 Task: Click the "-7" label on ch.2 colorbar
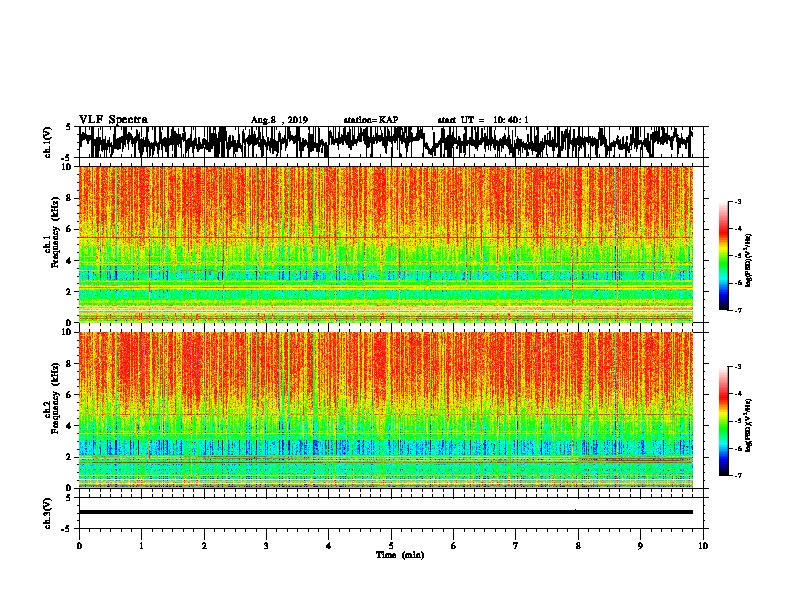coord(738,475)
